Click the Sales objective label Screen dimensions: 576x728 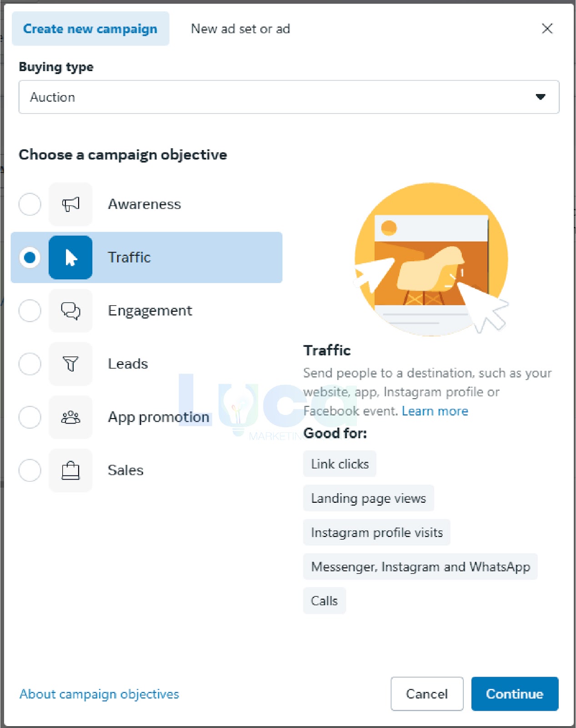pos(125,470)
